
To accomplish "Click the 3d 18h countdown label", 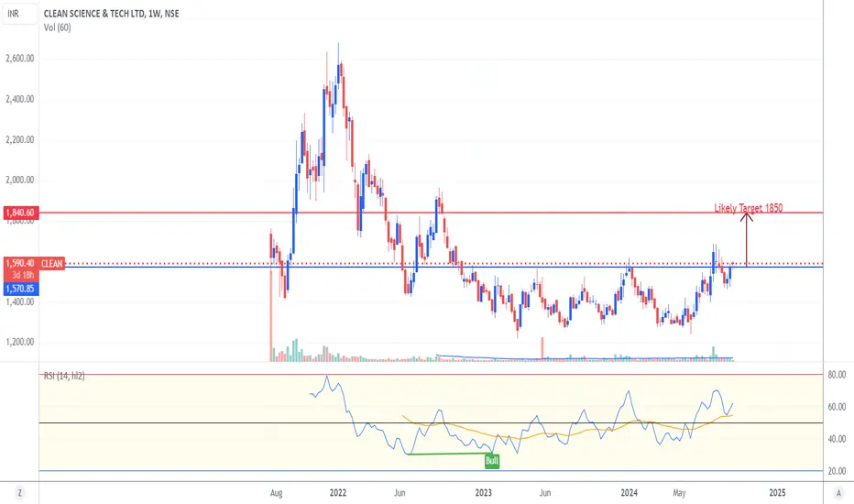I will point(23,275).
